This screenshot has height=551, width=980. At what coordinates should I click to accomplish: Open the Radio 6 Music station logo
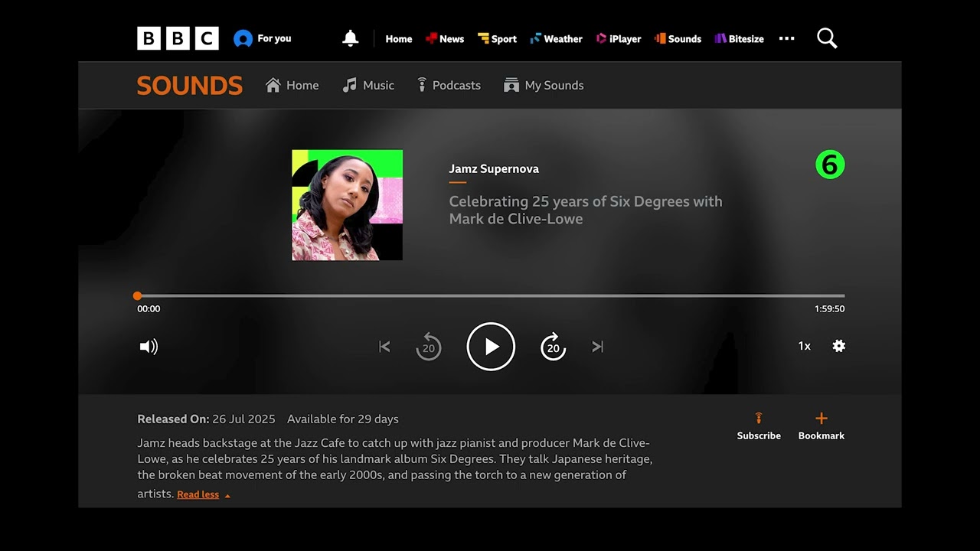point(830,165)
